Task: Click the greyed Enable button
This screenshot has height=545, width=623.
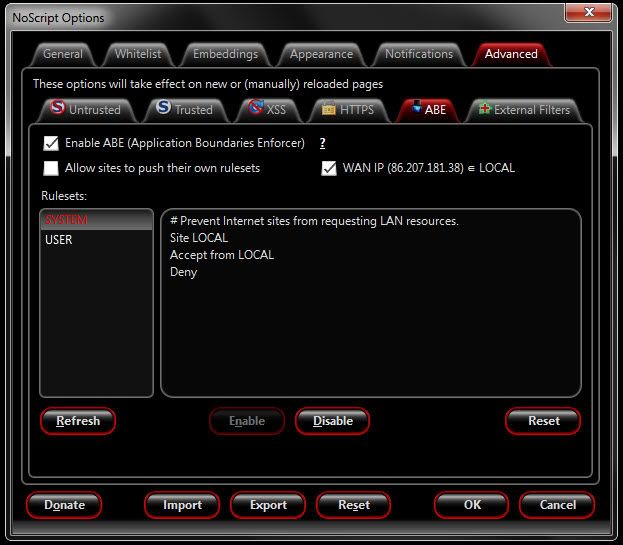Action: [x=247, y=421]
